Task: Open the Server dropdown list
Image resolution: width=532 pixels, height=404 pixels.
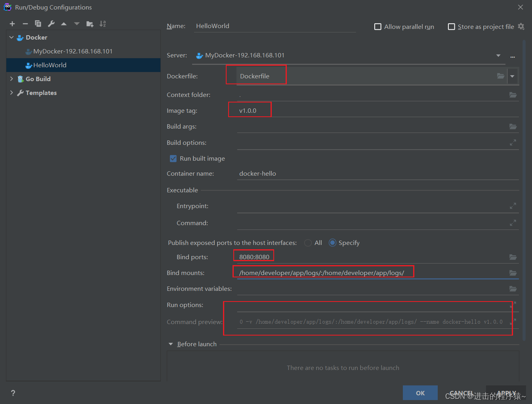Action: tap(498, 55)
